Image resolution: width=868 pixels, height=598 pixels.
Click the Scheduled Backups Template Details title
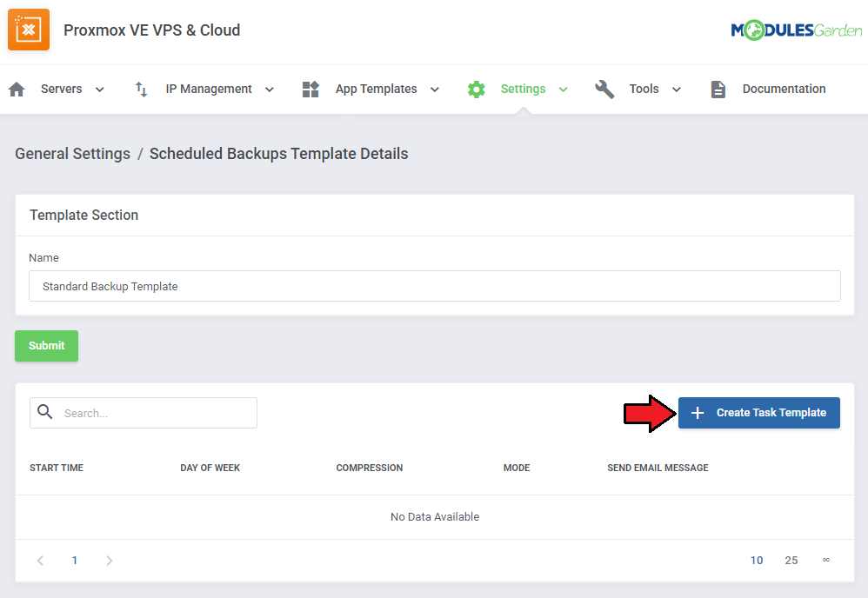point(278,154)
